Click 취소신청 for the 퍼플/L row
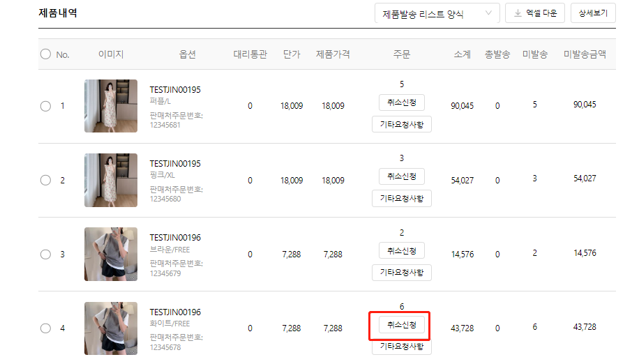 pos(401,102)
